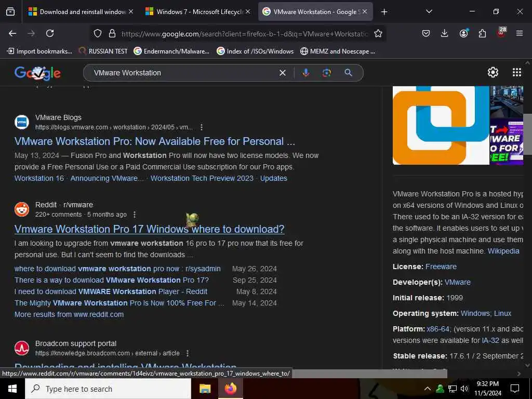View site security padlock info
The height and width of the screenshot is (399, 532).
[x=112, y=33]
